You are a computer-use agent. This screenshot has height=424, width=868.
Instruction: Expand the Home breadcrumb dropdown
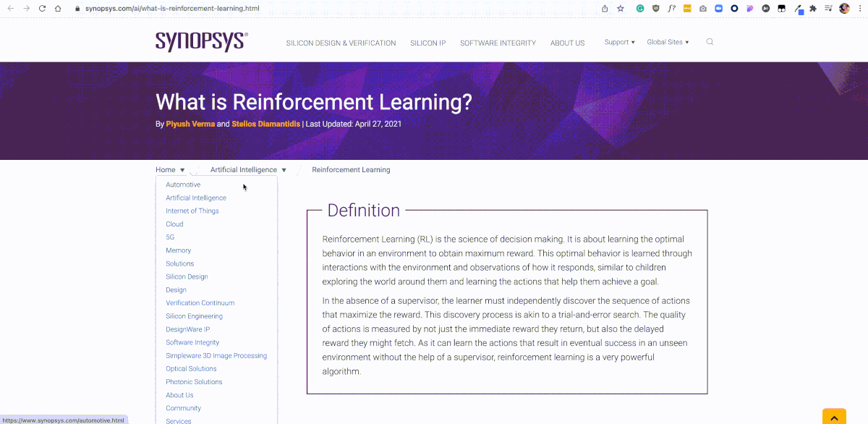(x=171, y=169)
